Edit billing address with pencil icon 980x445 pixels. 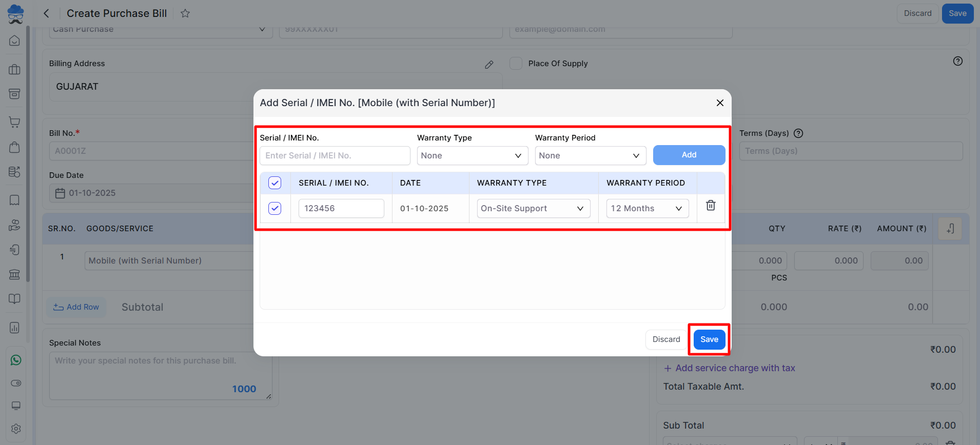click(489, 65)
